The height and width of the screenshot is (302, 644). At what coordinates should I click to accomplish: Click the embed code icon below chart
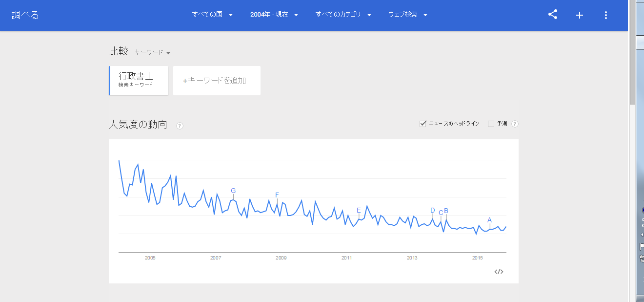click(x=499, y=272)
